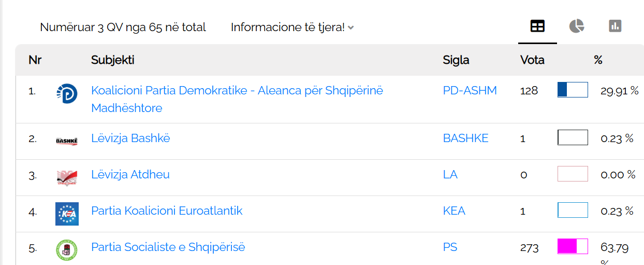Click the Lëvizja Atdheu eagle logo

point(67,177)
